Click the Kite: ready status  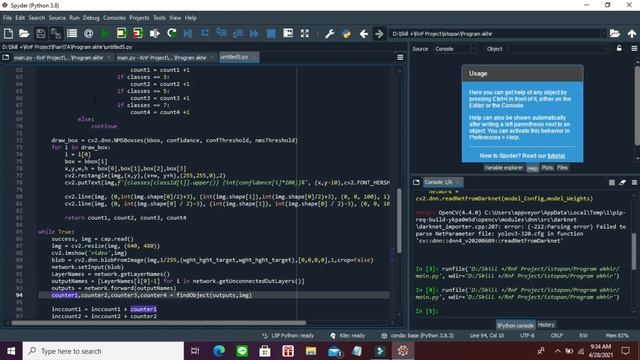[348, 336]
